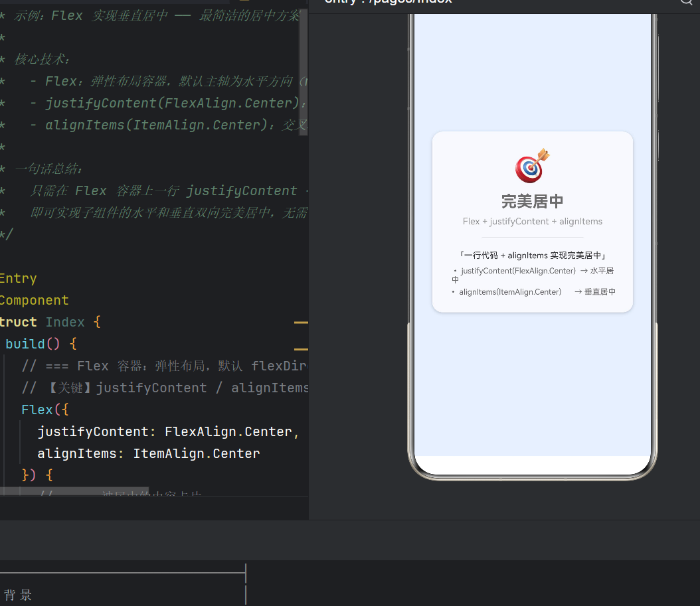Click the yellow warning stripe beside 'build() {'
This screenshot has height=606, width=700.
click(301, 349)
